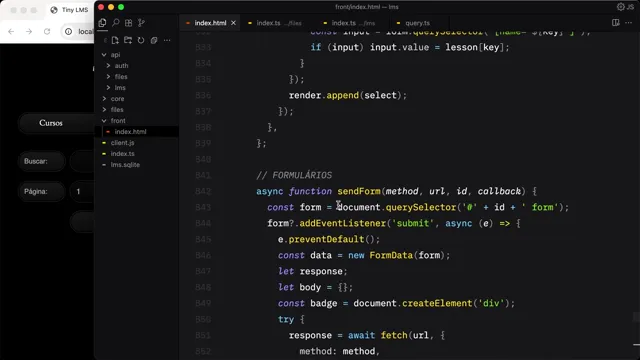
Task: Expand the files folder under api
Action: tap(108, 76)
